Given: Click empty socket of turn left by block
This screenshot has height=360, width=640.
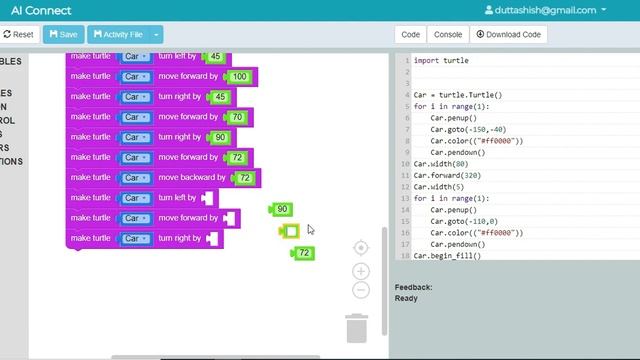Looking at the screenshot, I should (207, 198).
